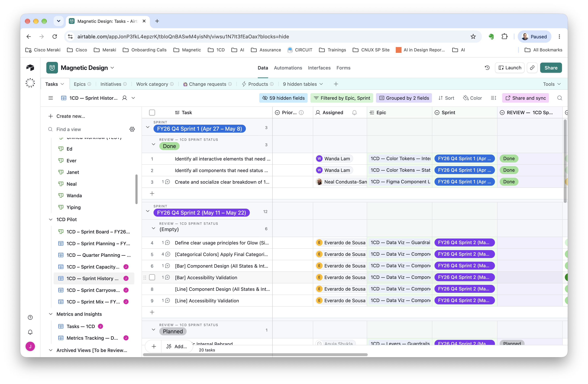Copy base link icon button

[532, 68]
